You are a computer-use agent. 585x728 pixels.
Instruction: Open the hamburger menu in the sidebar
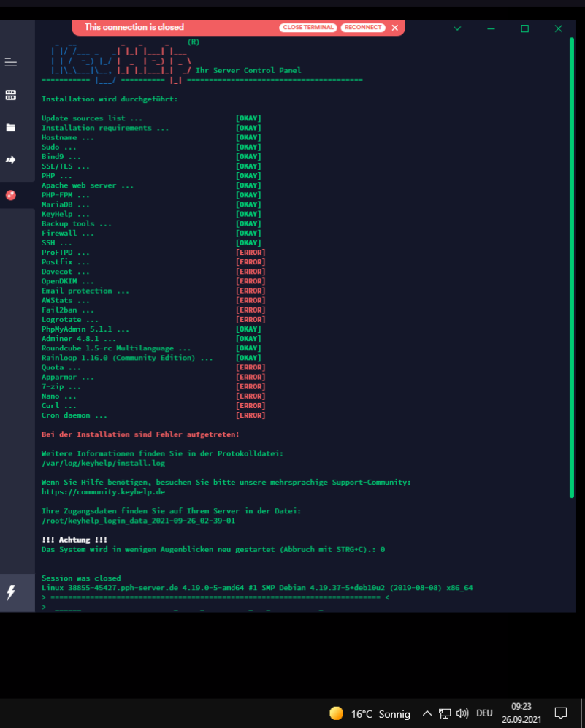point(11,62)
